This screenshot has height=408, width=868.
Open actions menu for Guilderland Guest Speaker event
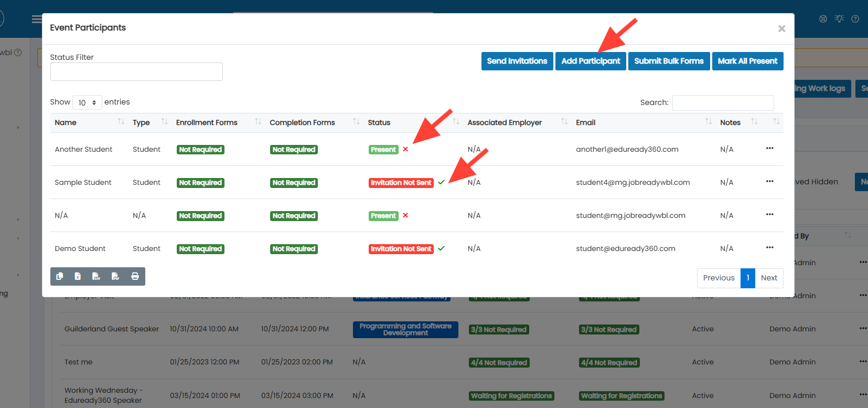[863, 328]
